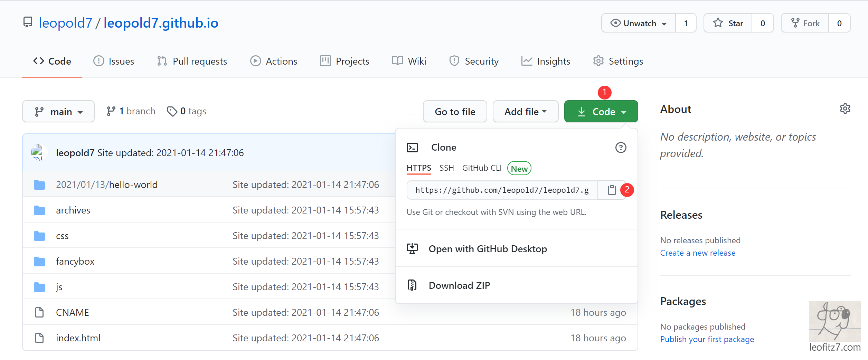Star the repository
This screenshot has width=868, height=360.
[728, 23]
